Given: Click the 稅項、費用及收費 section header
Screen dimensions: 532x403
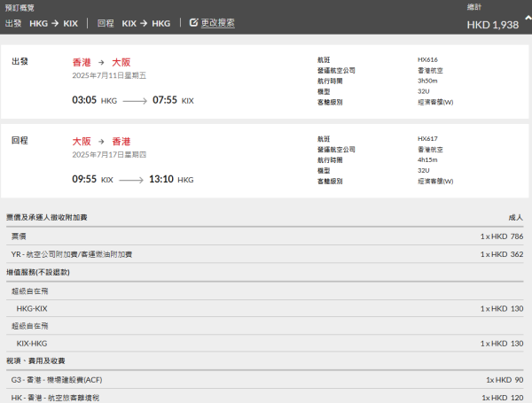Looking at the screenshot, I should (35, 361).
